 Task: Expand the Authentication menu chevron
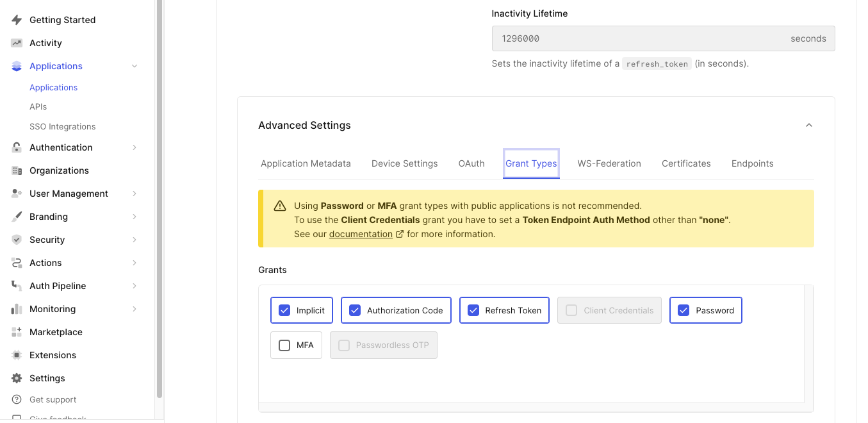pos(135,147)
